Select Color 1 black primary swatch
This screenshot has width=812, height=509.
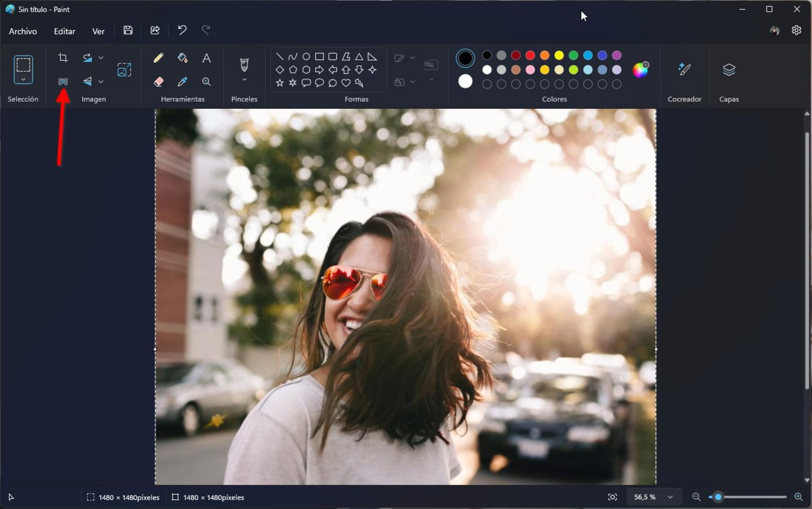465,58
